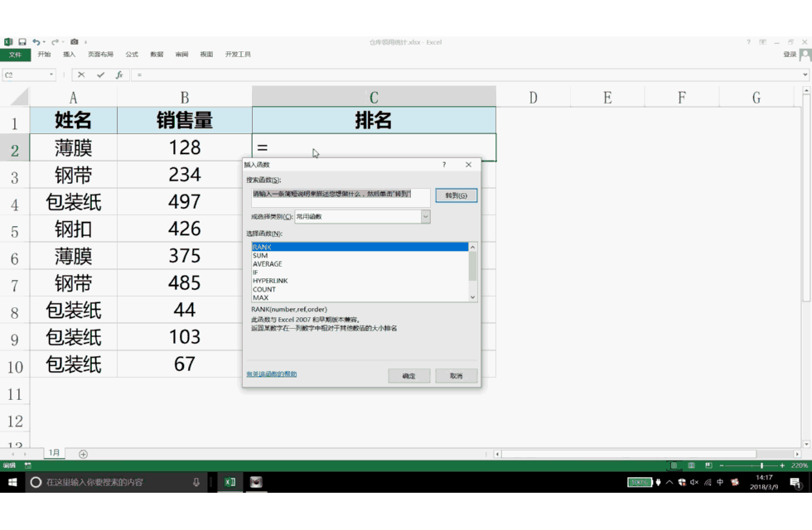
Task: Click the Cortana search box
Action: pos(117,482)
